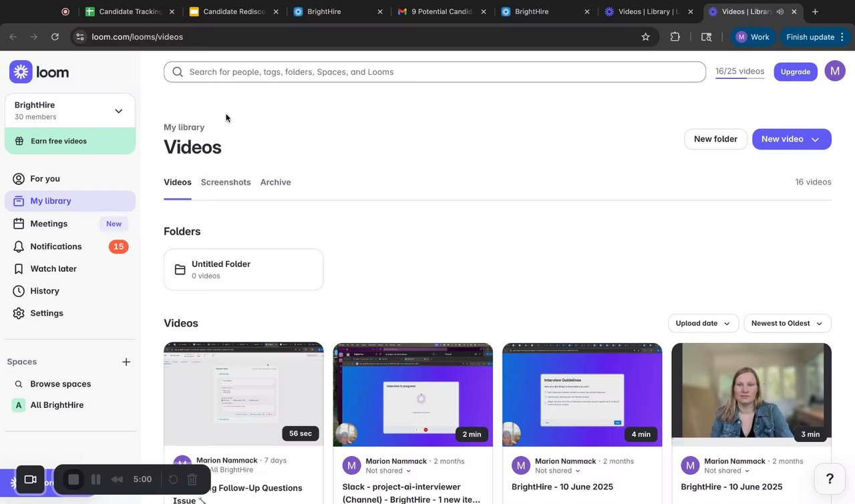Click the My library breadcrumb text
This screenshot has height=504, width=855.
[184, 127]
